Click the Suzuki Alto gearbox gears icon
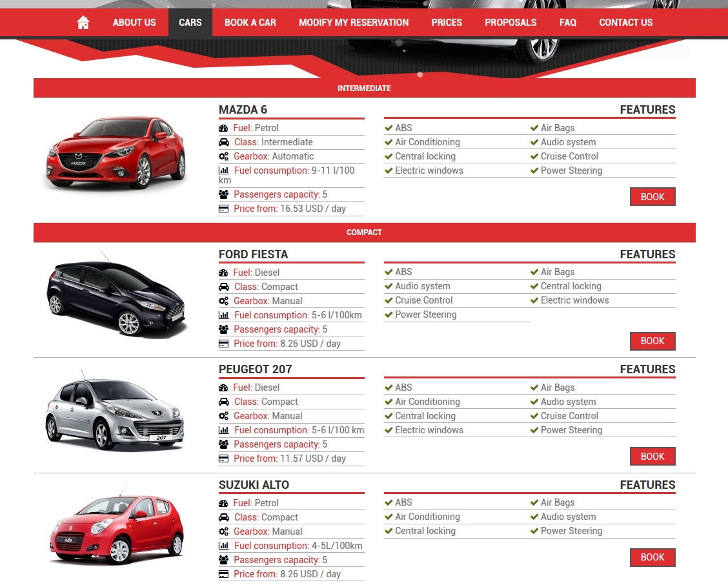728x587 pixels. 223,531
